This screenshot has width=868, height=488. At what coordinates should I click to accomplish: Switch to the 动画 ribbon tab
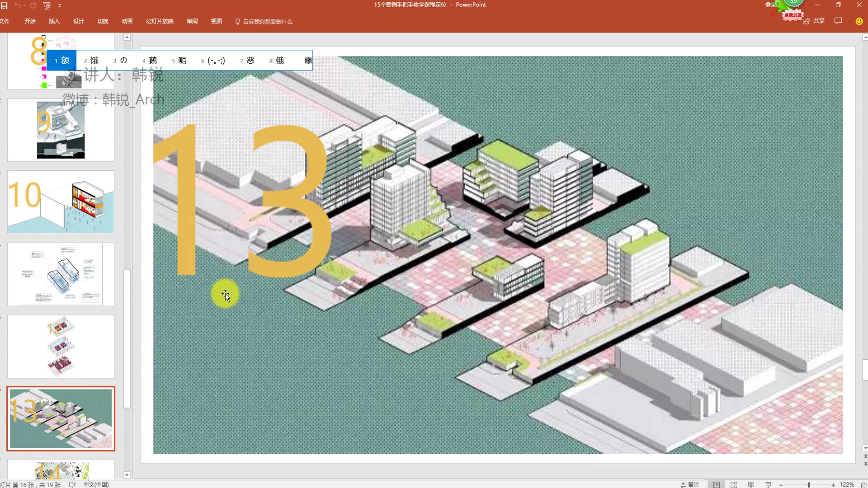click(x=127, y=21)
